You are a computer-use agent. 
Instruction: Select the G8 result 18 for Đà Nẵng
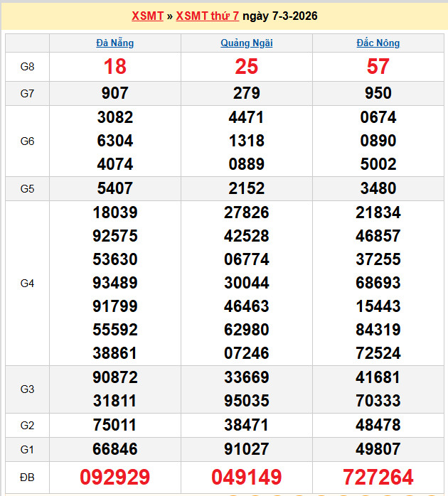pyautogui.click(x=115, y=67)
